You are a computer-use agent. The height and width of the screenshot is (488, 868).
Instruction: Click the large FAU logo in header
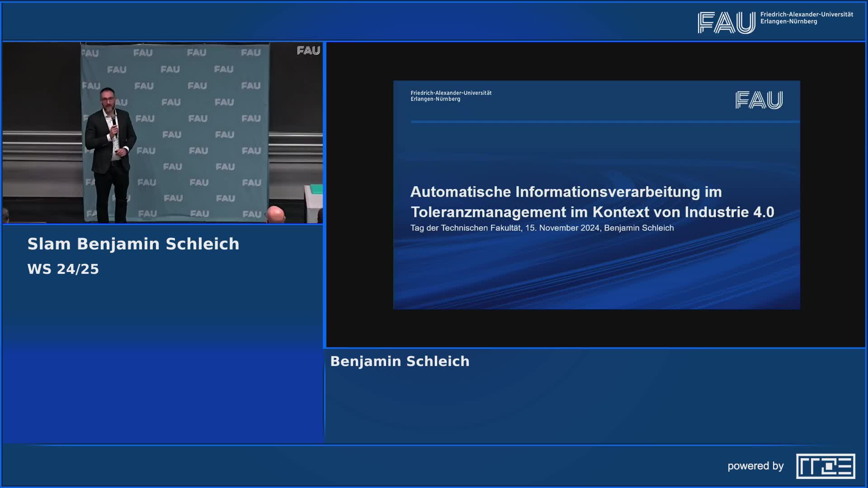click(726, 23)
